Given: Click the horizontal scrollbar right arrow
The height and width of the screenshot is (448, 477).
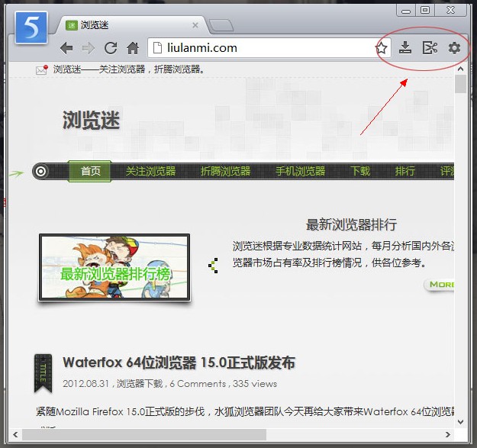Looking at the screenshot, I should 448,434.
